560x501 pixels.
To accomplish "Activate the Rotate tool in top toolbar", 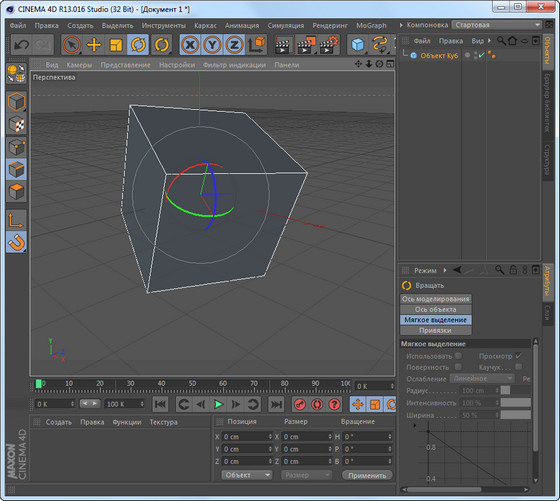I will [138, 45].
